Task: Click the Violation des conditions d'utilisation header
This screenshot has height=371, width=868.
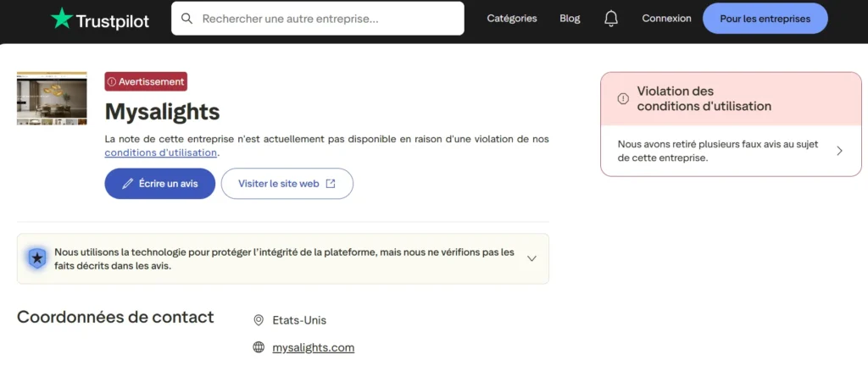Action: pyautogui.click(x=731, y=98)
